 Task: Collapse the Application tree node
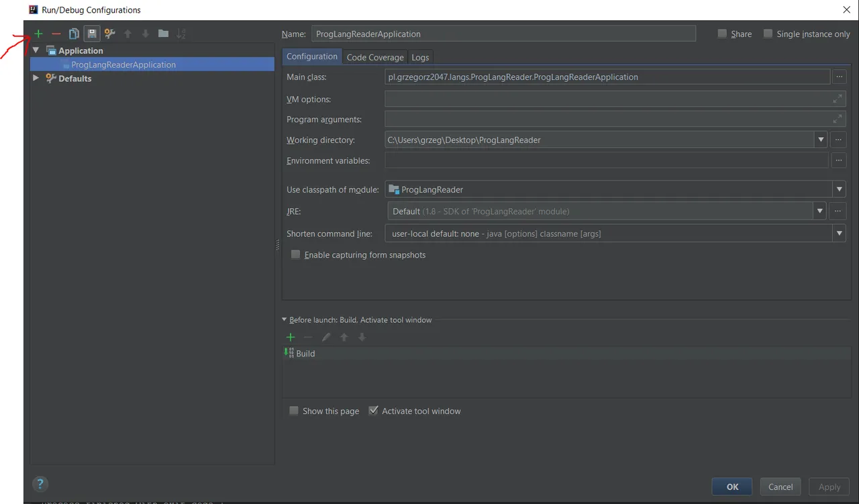point(36,50)
